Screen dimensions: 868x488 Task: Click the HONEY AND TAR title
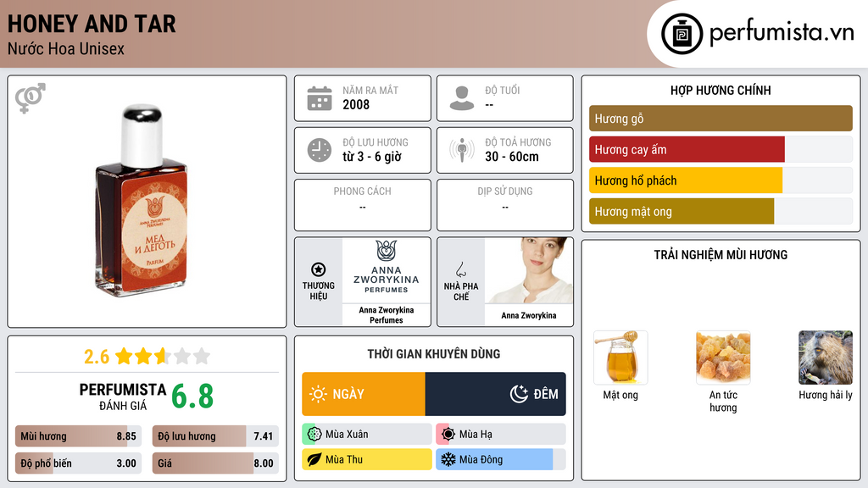click(92, 24)
